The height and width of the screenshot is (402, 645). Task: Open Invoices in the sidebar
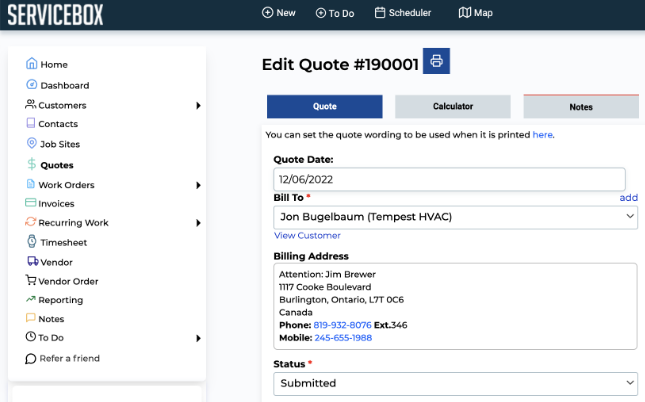(x=56, y=204)
